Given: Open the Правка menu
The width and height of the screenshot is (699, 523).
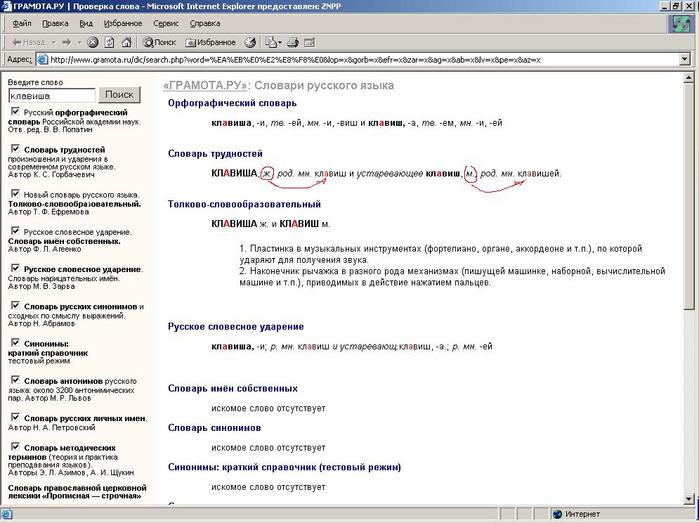Looking at the screenshot, I should pyautogui.click(x=55, y=23).
